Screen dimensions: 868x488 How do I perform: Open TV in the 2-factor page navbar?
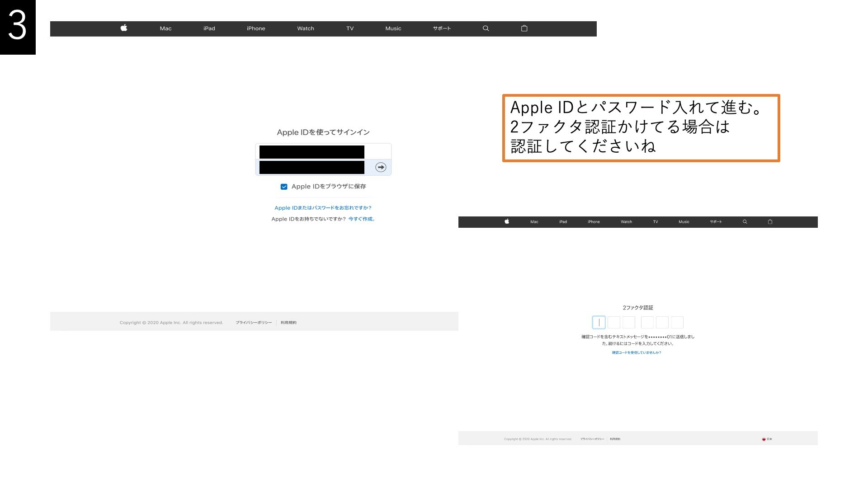(656, 222)
